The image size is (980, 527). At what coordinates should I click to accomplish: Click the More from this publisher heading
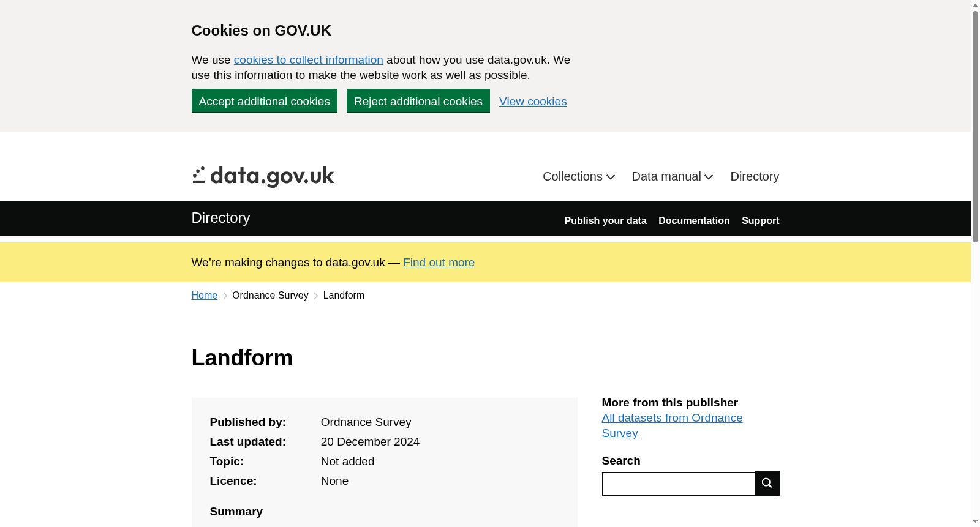click(x=670, y=403)
